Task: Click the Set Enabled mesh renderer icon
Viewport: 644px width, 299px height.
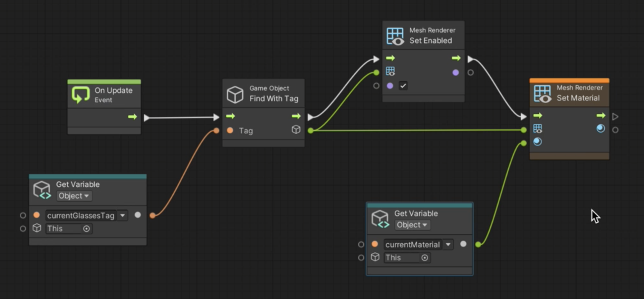Action: (x=395, y=36)
